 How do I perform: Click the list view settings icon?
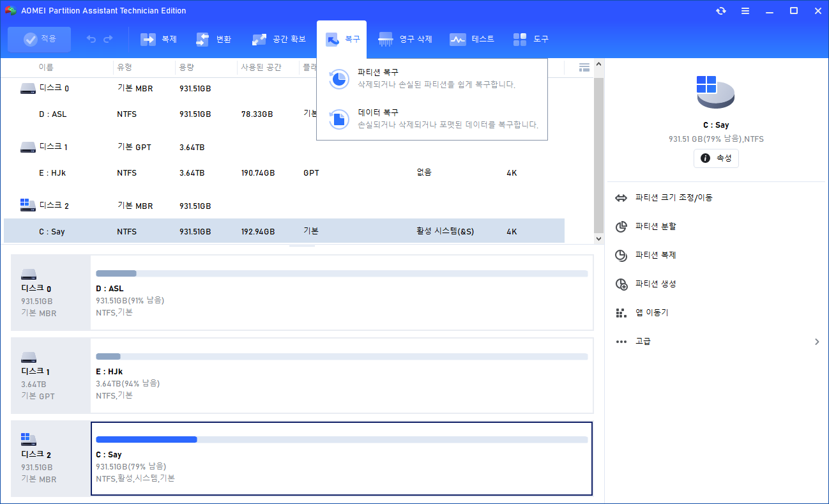(x=584, y=67)
